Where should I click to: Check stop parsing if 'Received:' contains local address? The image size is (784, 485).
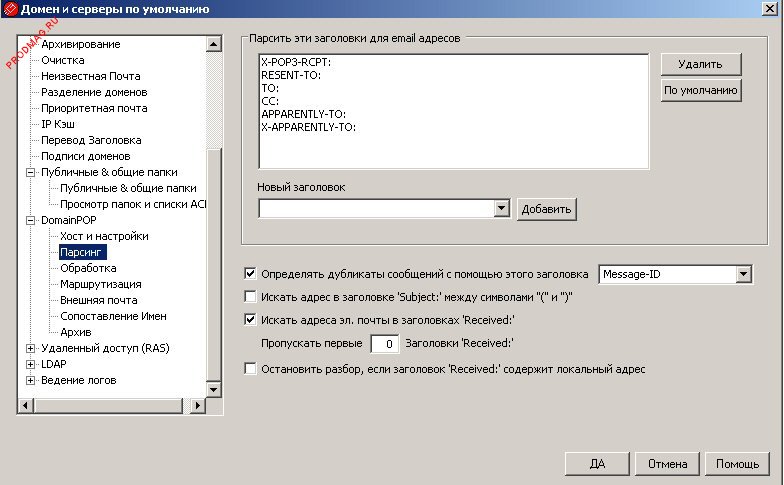coord(250,368)
